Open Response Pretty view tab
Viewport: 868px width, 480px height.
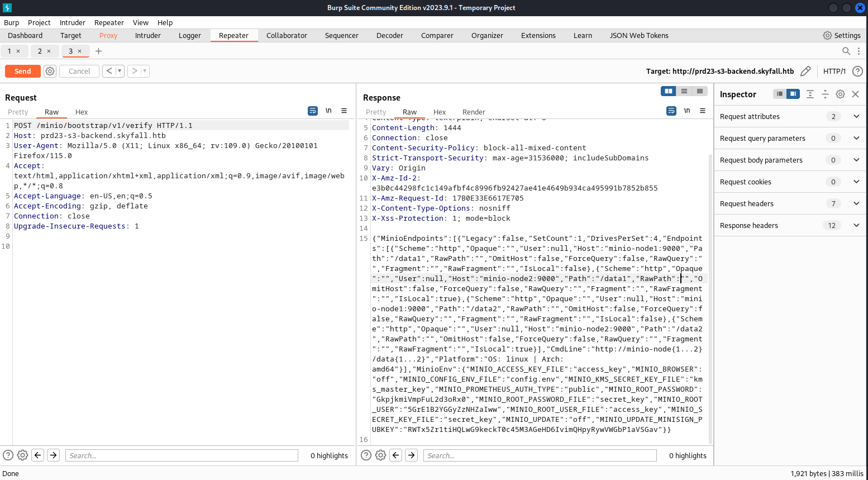coord(376,112)
